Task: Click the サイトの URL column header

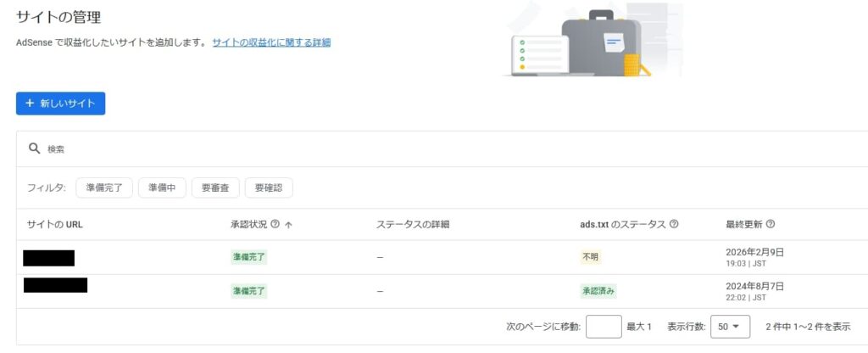Action: point(54,225)
